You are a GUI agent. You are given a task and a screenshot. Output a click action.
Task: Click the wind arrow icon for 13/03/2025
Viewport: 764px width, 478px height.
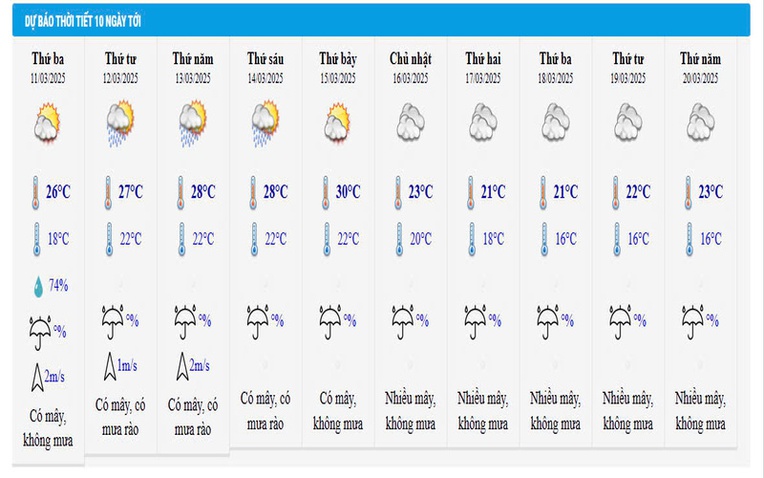click(182, 366)
